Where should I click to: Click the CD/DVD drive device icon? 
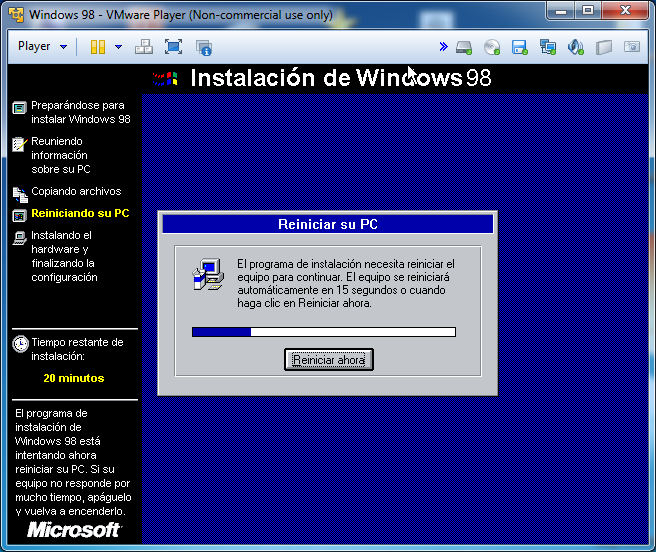point(492,47)
